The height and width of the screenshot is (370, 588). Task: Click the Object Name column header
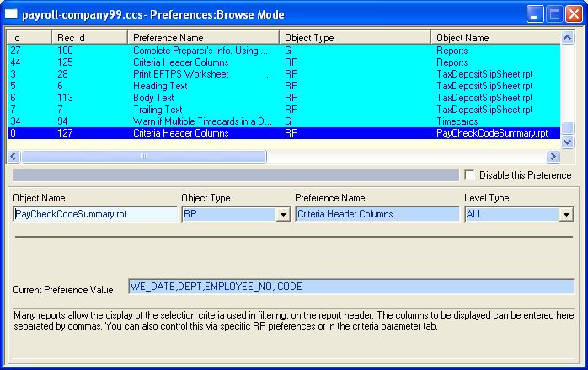pyautogui.click(x=497, y=38)
